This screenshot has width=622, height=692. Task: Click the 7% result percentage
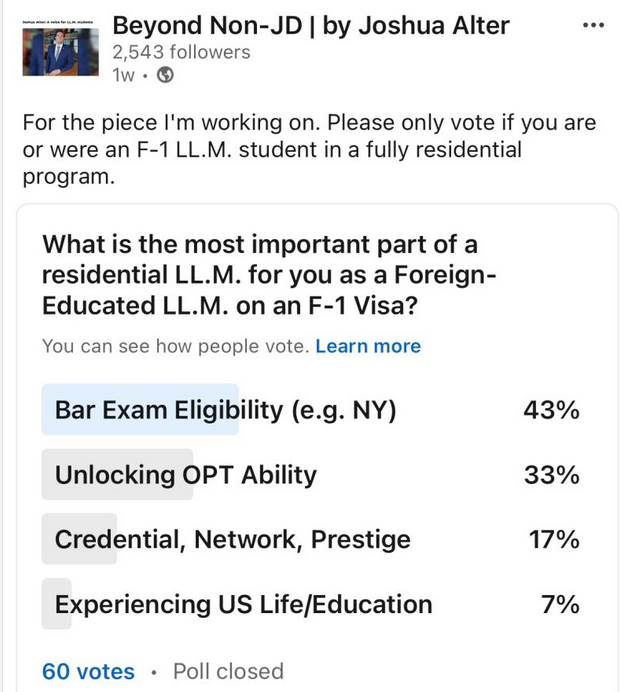[560, 605]
